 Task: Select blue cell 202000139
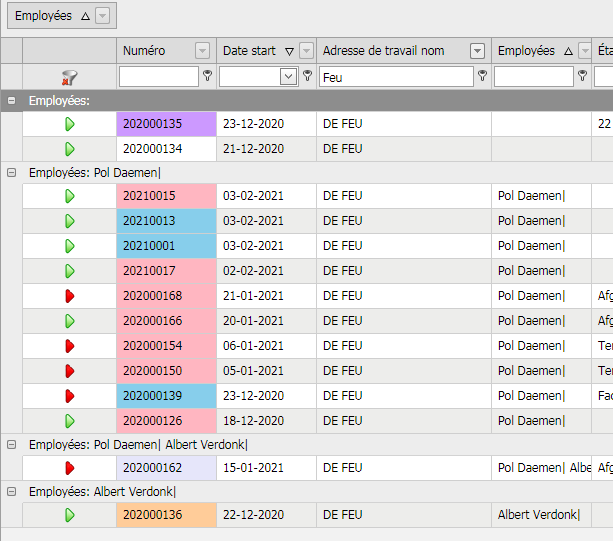pyautogui.click(x=167, y=396)
